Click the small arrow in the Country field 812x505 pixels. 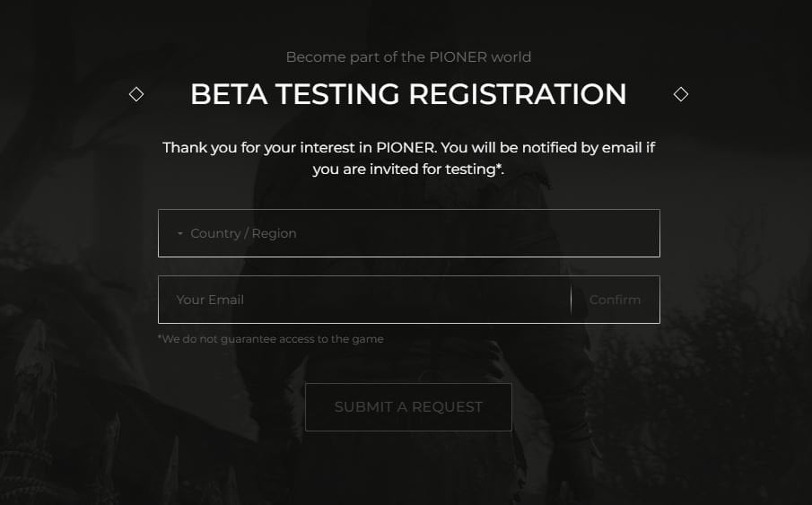[180, 234]
